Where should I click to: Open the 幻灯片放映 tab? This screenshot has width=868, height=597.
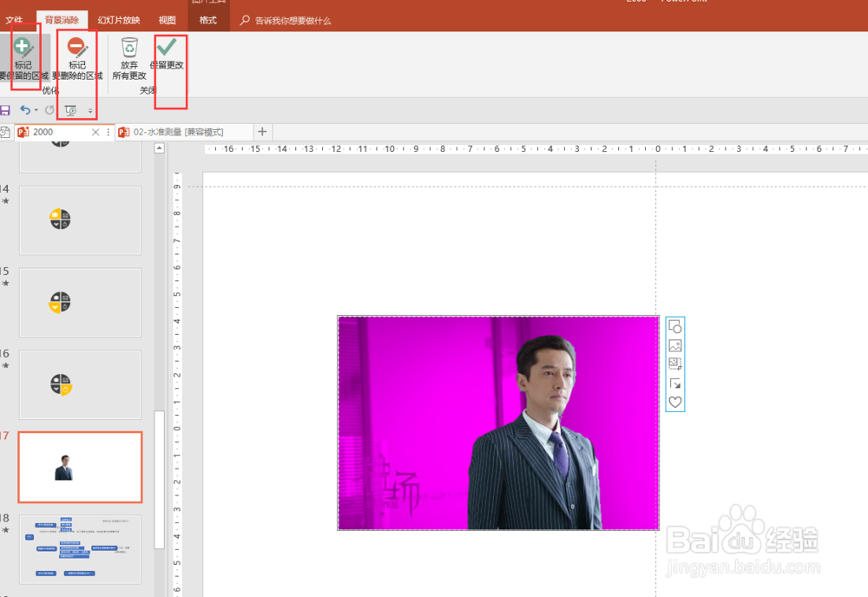[118, 21]
